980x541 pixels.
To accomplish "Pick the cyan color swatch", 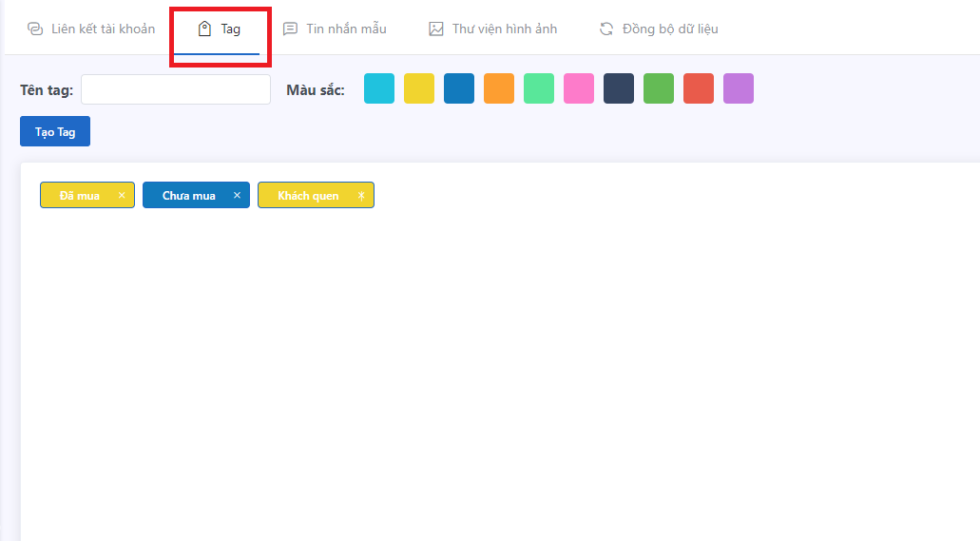I will (x=379, y=88).
